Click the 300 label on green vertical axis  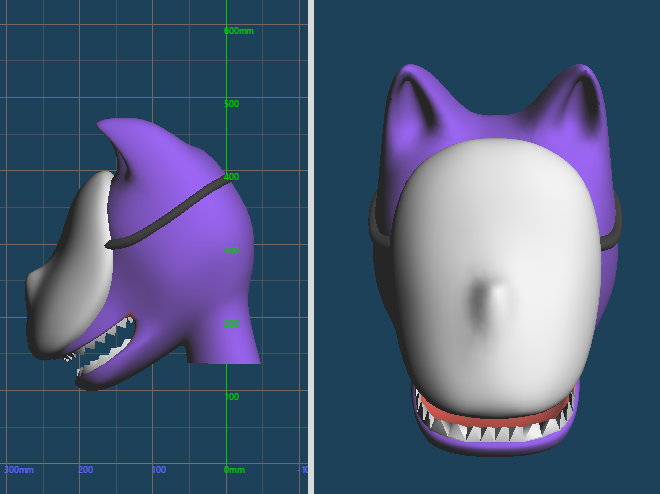pos(232,251)
